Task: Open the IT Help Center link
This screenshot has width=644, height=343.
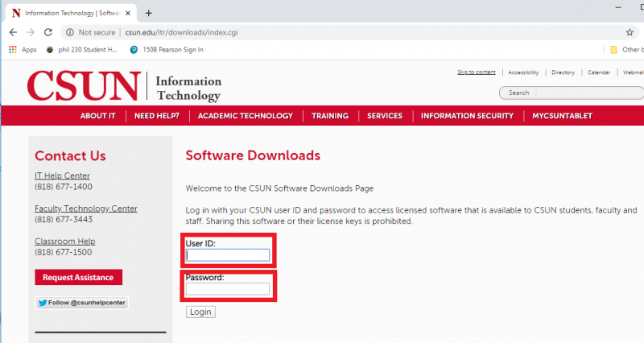Action: point(62,176)
